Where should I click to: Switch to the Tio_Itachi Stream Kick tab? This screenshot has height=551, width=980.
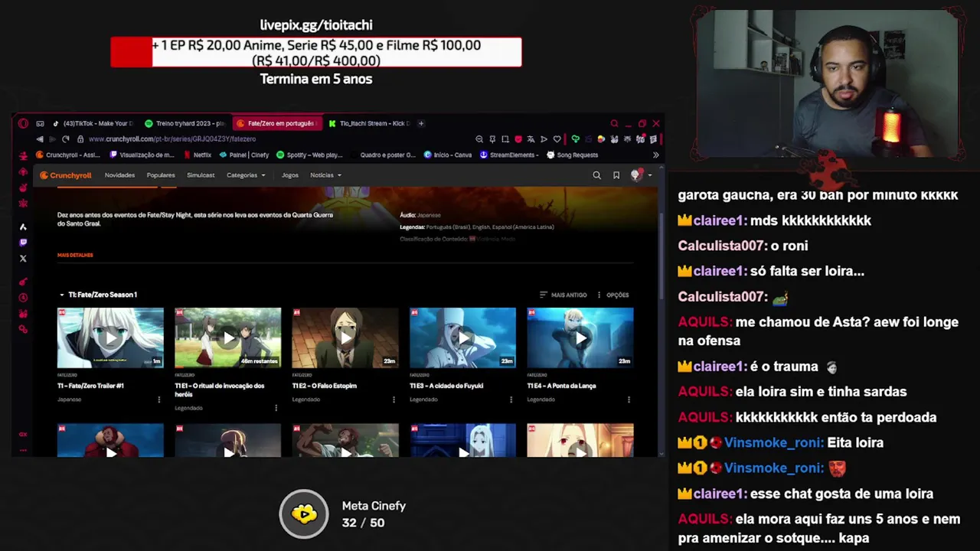click(369, 123)
